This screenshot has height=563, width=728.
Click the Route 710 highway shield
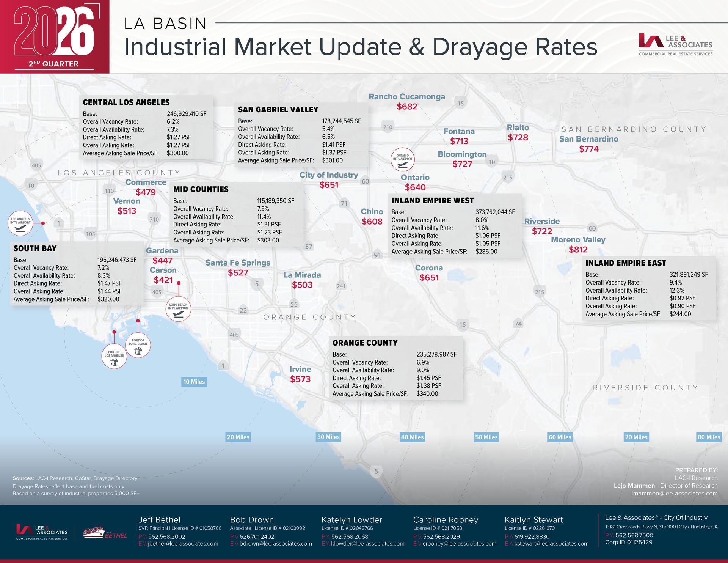[154, 219]
